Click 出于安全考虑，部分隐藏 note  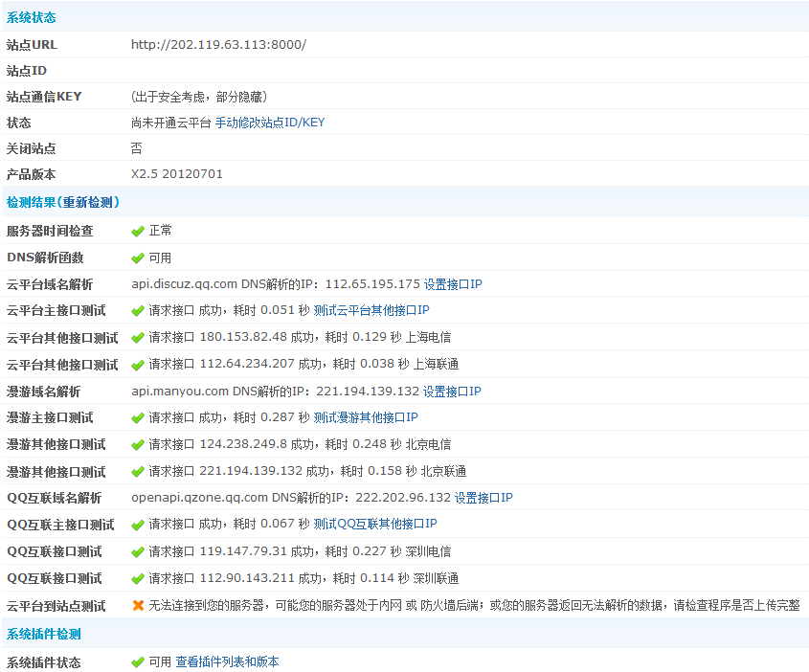click(199, 97)
